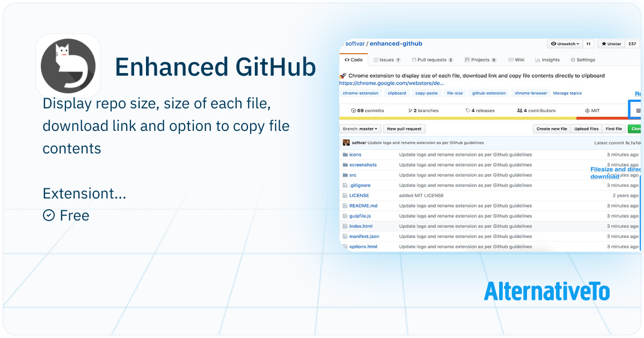
Task: Open the softvar owner link
Action: pyautogui.click(x=355, y=44)
